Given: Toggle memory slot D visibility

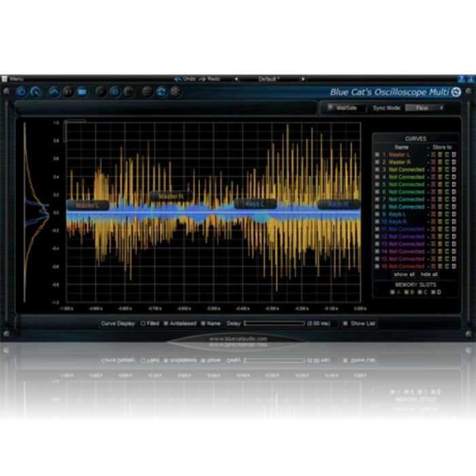Looking at the screenshot, I should click(433, 292).
